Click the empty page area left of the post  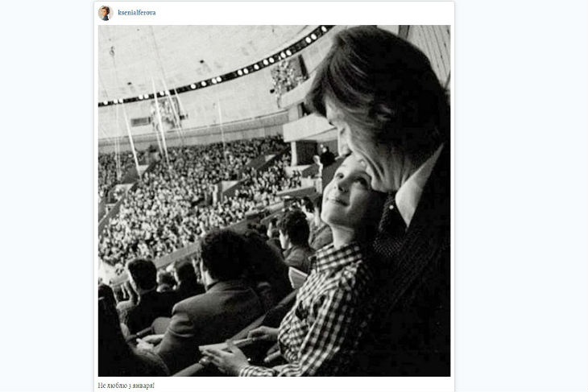[x=47, y=201]
